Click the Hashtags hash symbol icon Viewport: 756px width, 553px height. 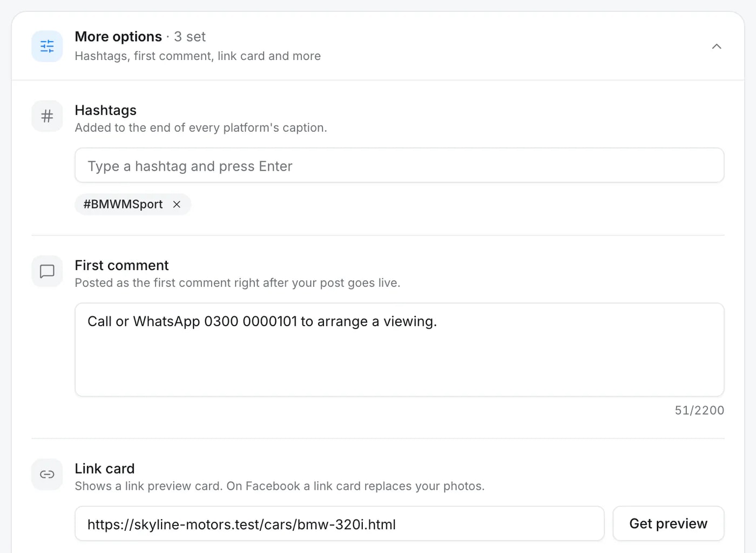[47, 116]
